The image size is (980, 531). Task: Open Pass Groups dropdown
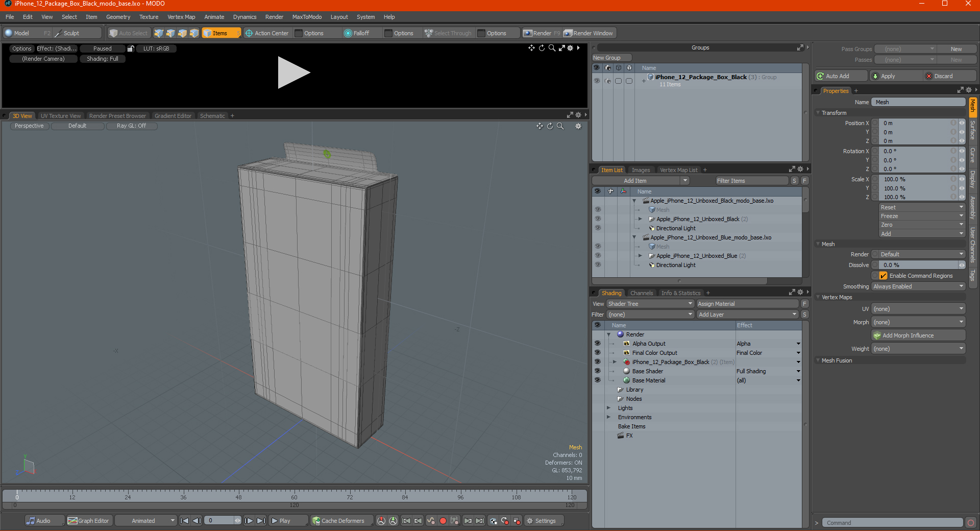pos(905,49)
